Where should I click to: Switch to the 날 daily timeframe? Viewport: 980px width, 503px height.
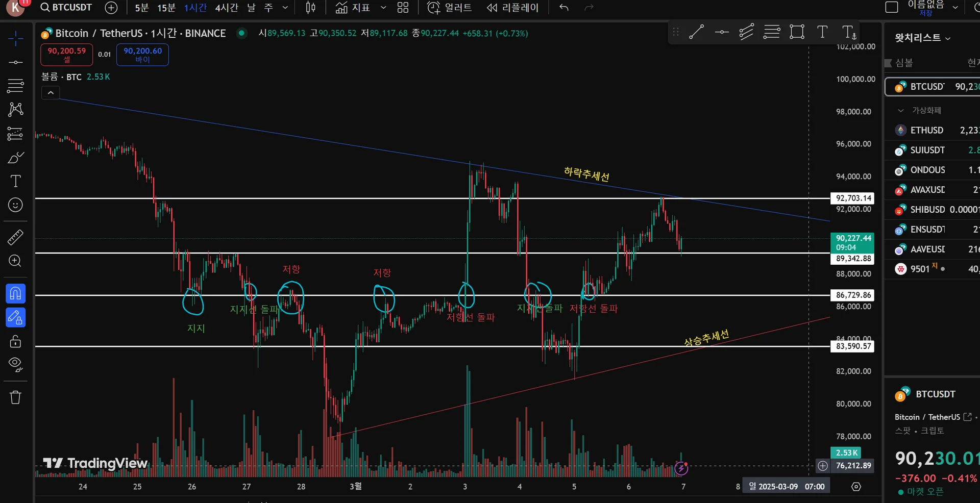click(251, 8)
